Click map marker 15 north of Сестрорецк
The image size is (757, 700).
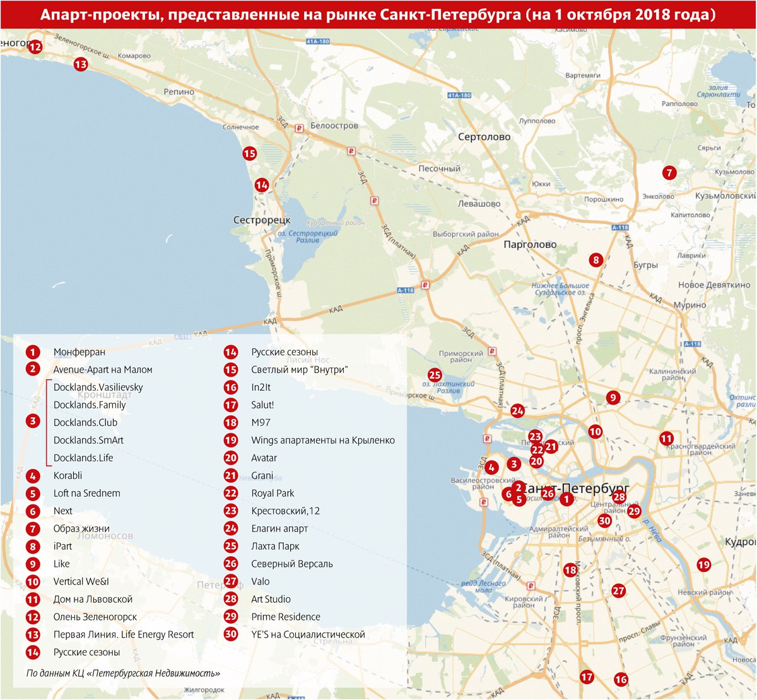pos(249,153)
